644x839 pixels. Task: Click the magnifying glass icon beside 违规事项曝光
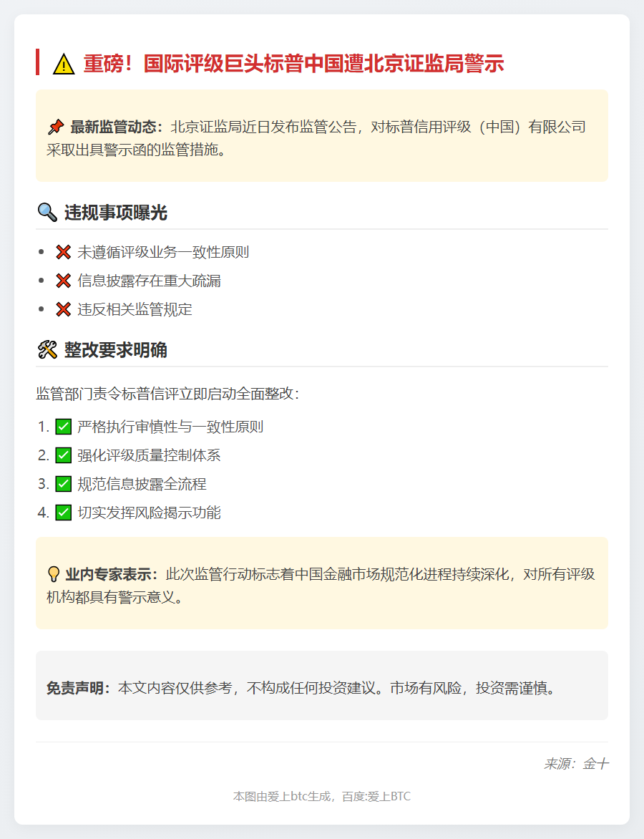[x=47, y=212]
